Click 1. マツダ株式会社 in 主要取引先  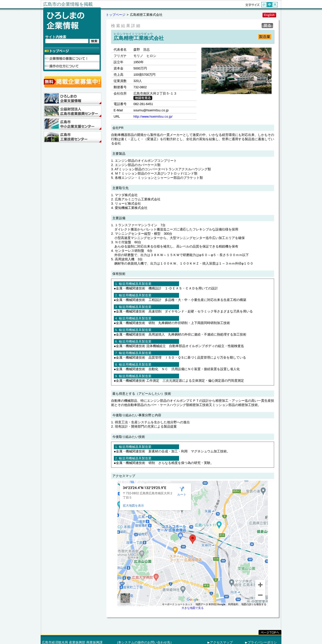[124, 195]
